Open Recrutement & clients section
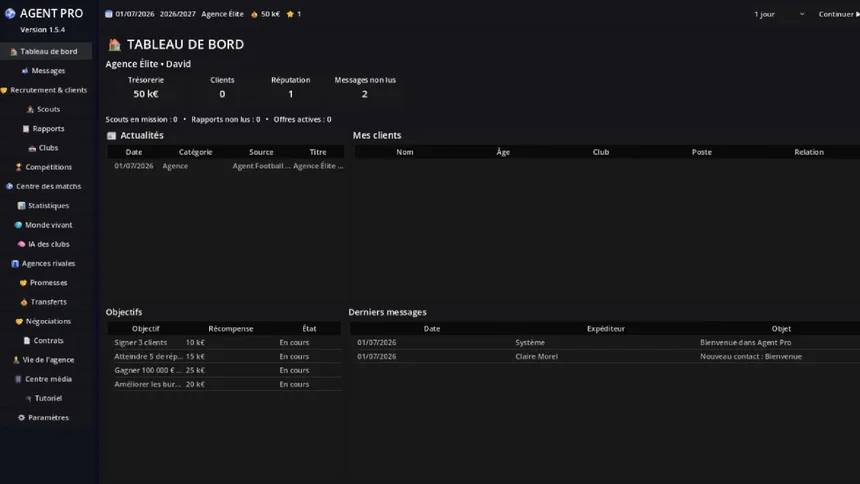 (x=46, y=90)
